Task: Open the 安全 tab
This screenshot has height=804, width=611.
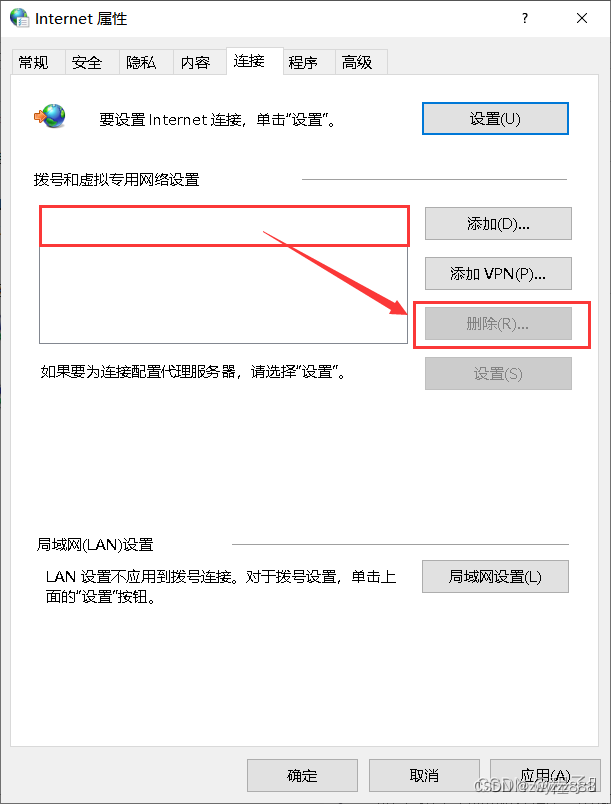Action: [x=87, y=63]
